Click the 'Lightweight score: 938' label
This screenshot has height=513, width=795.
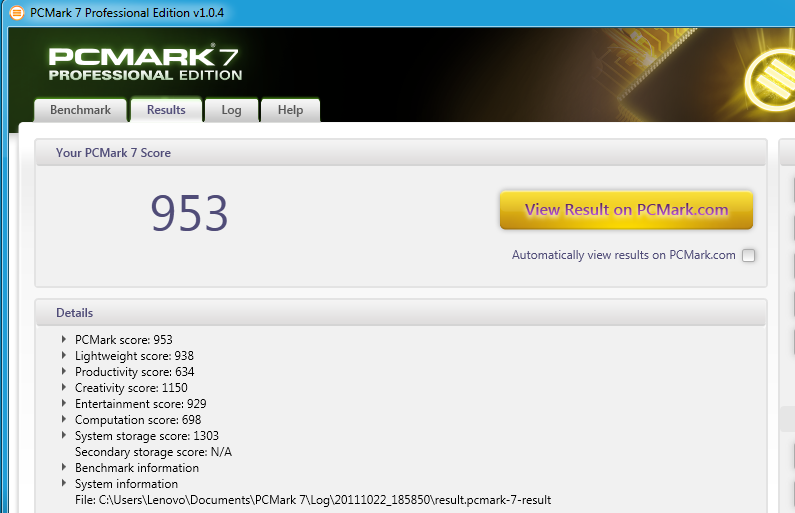point(134,356)
